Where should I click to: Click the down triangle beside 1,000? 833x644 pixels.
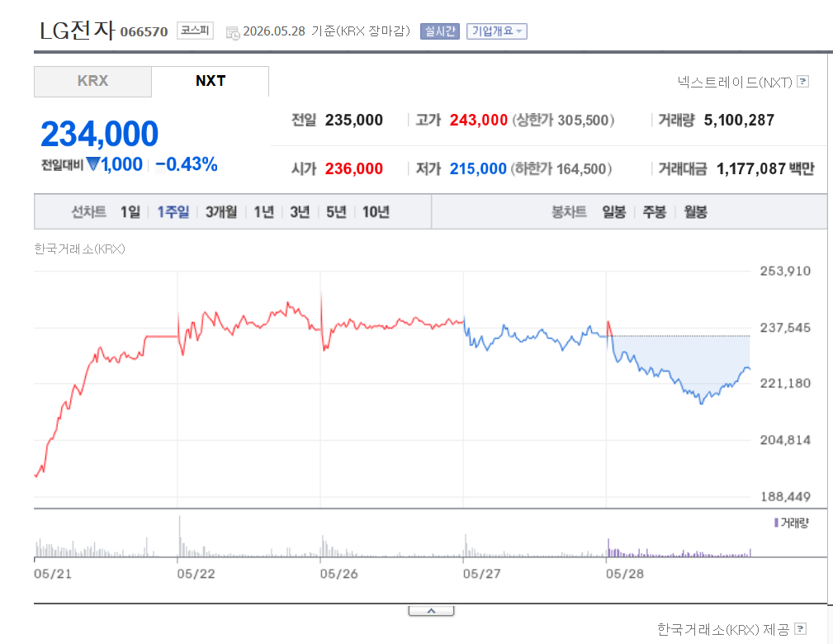pyautogui.click(x=93, y=164)
